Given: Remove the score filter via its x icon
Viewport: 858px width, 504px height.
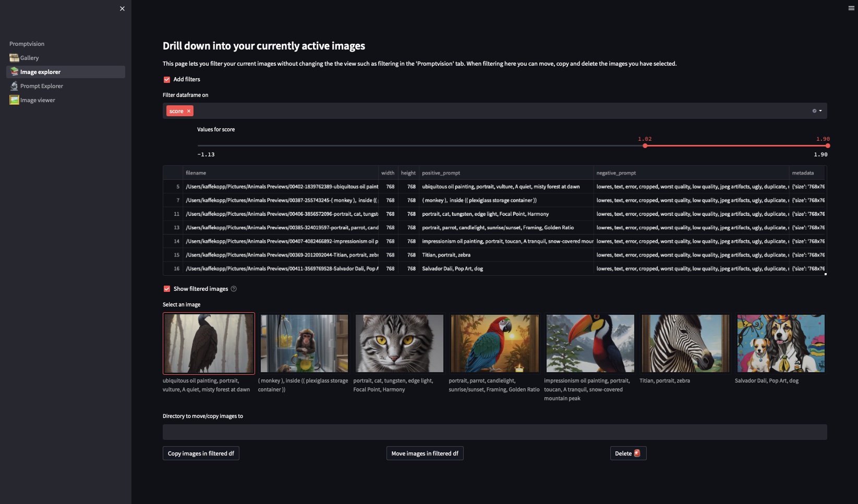Looking at the screenshot, I should tap(188, 110).
